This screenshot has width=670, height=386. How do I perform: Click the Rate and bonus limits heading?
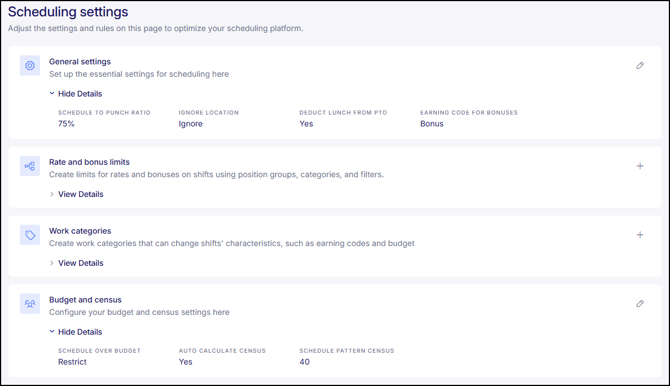(89, 162)
